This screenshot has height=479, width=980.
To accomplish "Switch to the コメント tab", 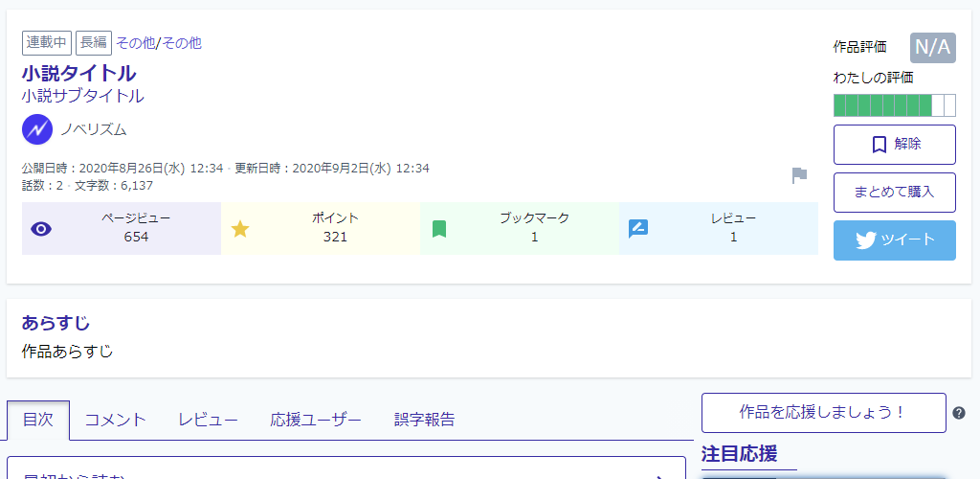I will click(x=116, y=420).
